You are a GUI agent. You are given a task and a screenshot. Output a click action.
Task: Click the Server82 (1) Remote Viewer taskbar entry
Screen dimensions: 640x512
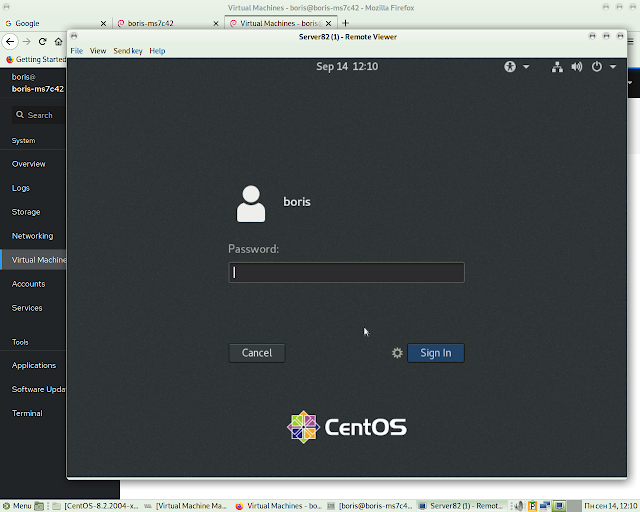(x=461, y=506)
